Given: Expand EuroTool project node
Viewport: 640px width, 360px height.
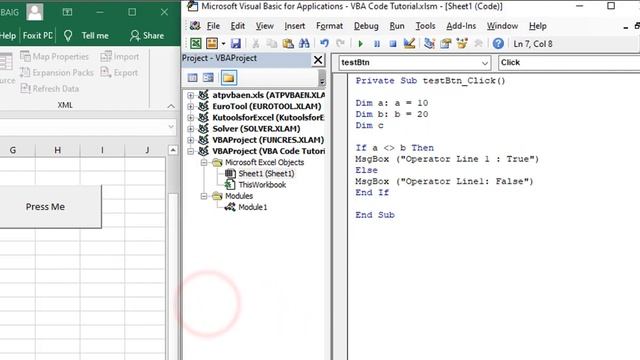Looking at the screenshot, I should click(x=191, y=107).
